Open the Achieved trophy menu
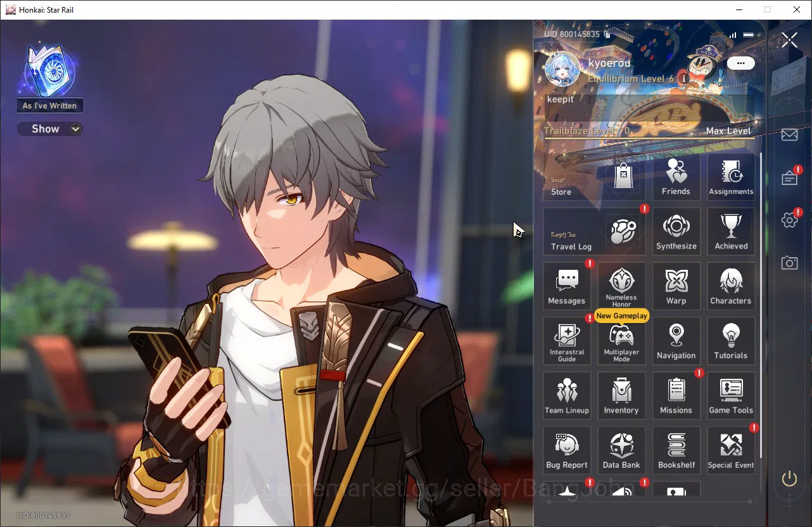812x527 pixels. pos(731,232)
